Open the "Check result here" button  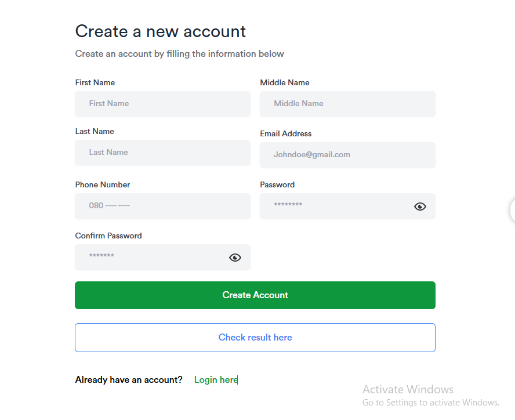click(x=255, y=338)
